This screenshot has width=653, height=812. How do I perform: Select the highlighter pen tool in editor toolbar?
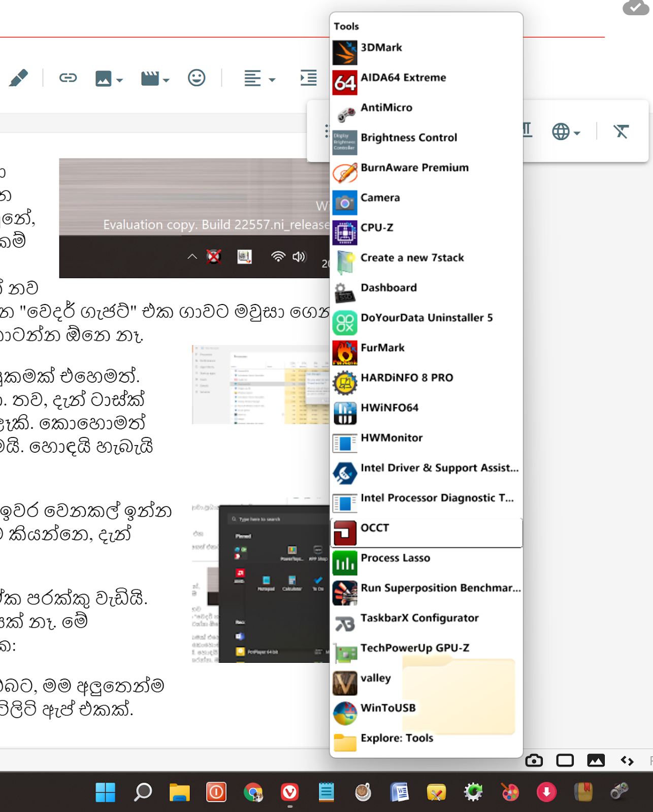click(19, 78)
